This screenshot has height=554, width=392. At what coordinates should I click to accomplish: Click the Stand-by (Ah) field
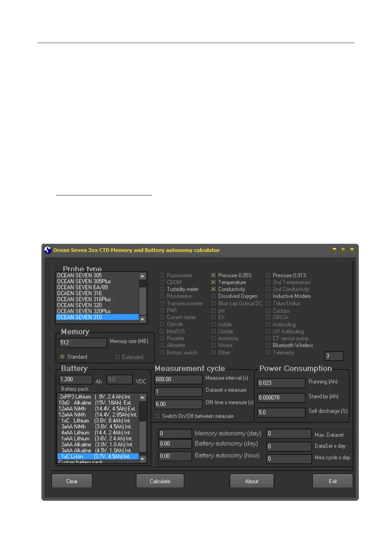click(281, 398)
